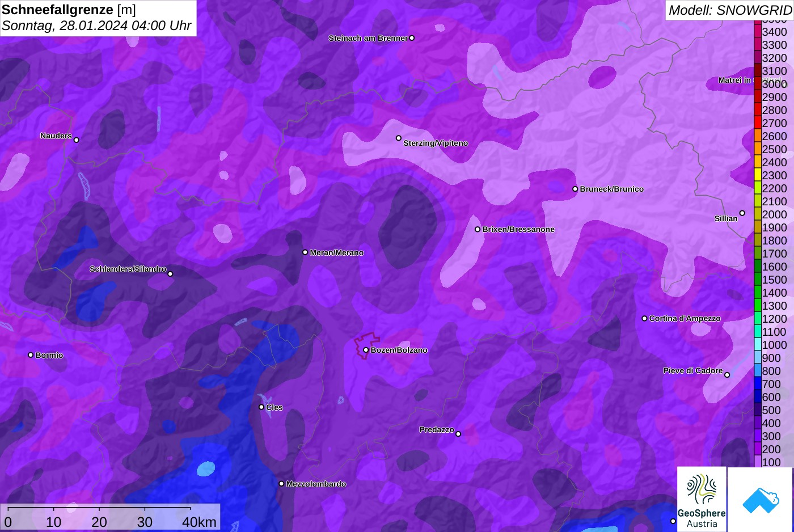Click the 20 scale bar label

pos(99,522)
